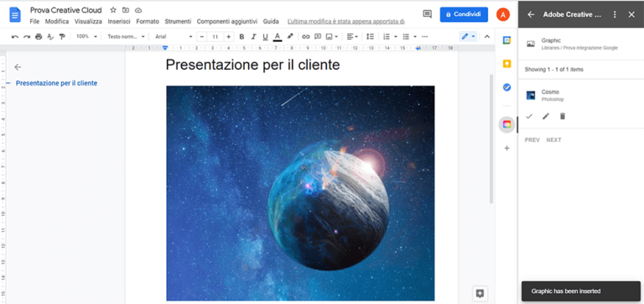Open the editing mode pencil dropdown
Viewport: 644px width, 304px height.
(x=468, y=37)
